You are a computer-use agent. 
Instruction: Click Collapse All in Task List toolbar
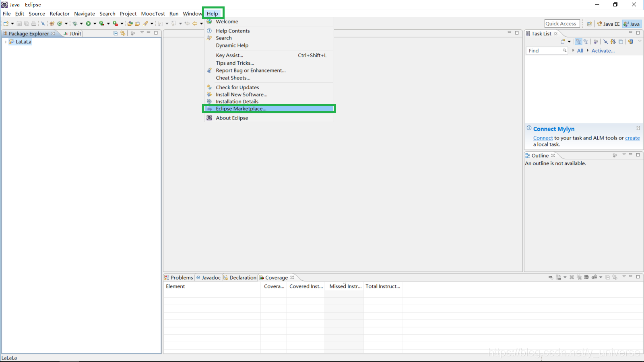click(x=621, y=41)
